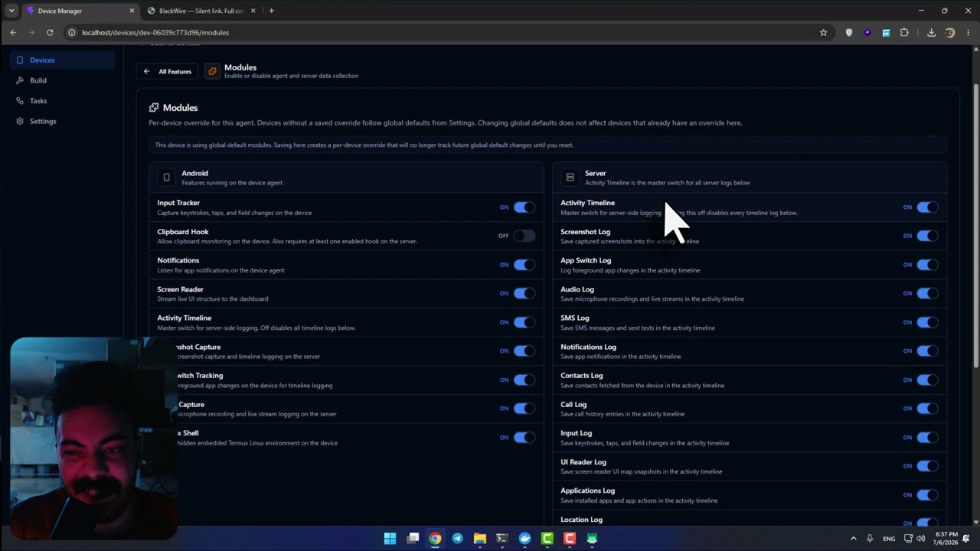Toggle the SMS Log switch
This screenshot has height=551, width=980.
pyautogui.click(x=927, y=322)
